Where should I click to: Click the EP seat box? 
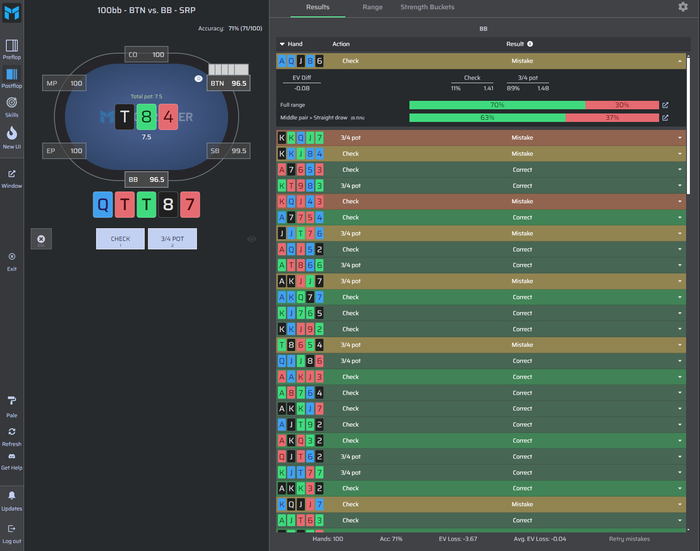(64, 151)
